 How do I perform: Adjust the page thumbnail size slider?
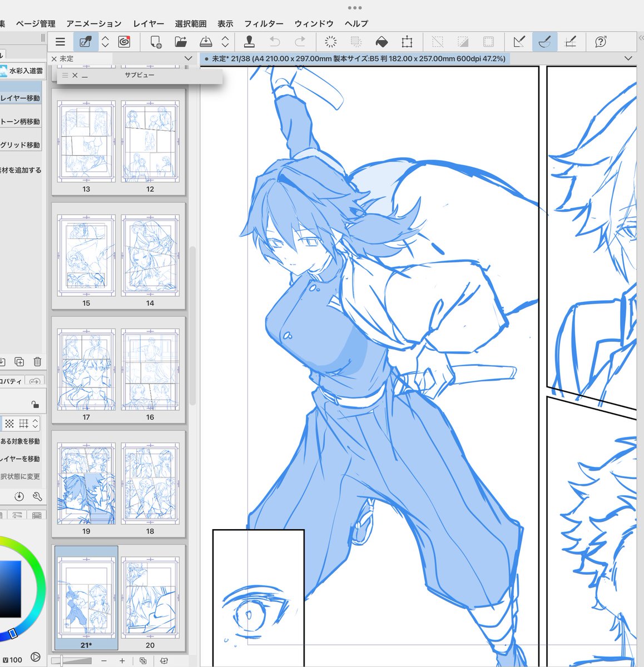click(x=71, y=660)
